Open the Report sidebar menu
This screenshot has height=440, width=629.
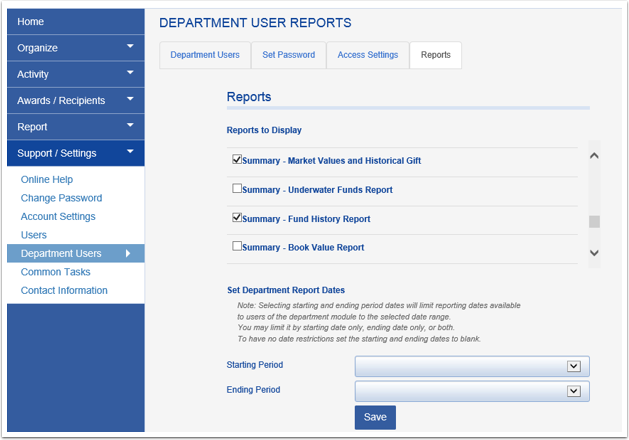point(76,127)
